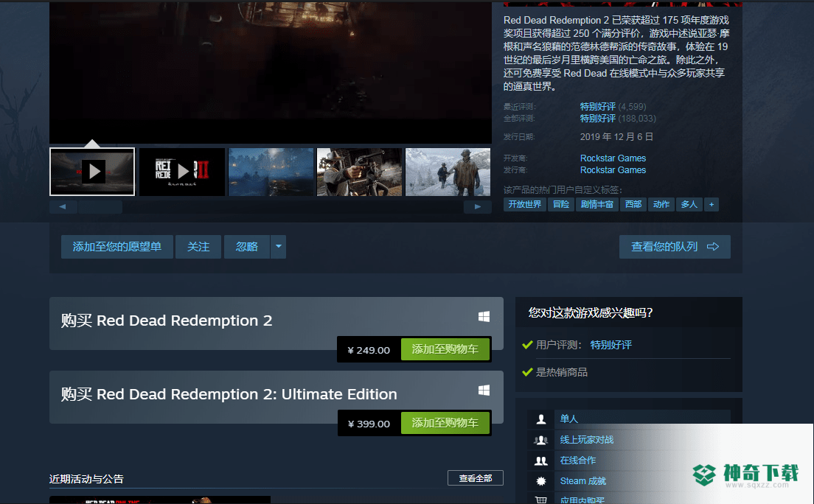Click the Steam achievements starburst icon
This screenshot has height=504, width=814.
click(541, 481)
